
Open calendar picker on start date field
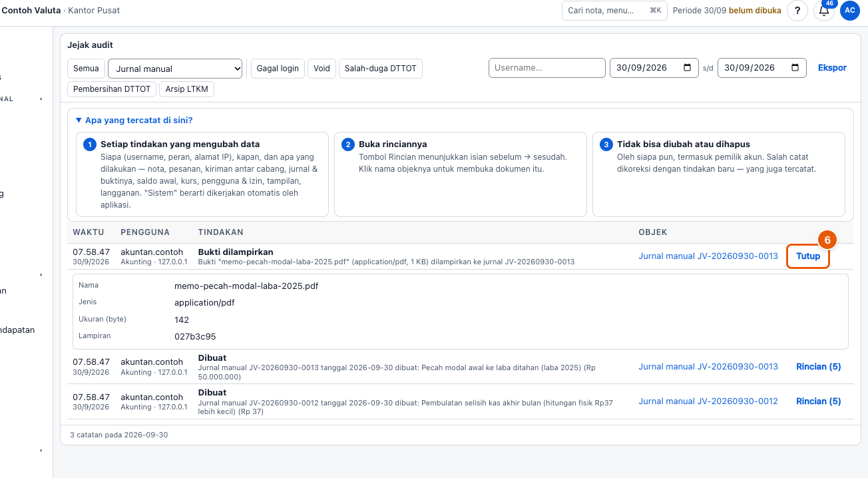[688, 68]
